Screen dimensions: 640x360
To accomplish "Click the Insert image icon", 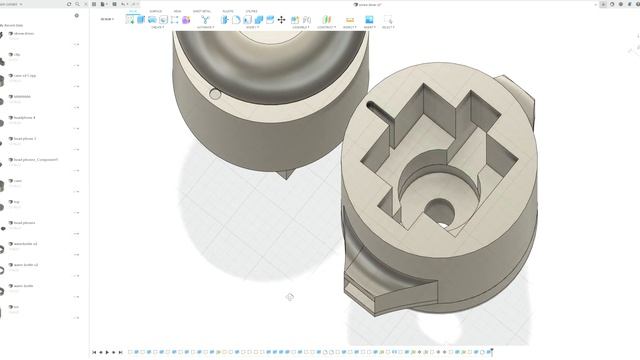I will [369, 20].
